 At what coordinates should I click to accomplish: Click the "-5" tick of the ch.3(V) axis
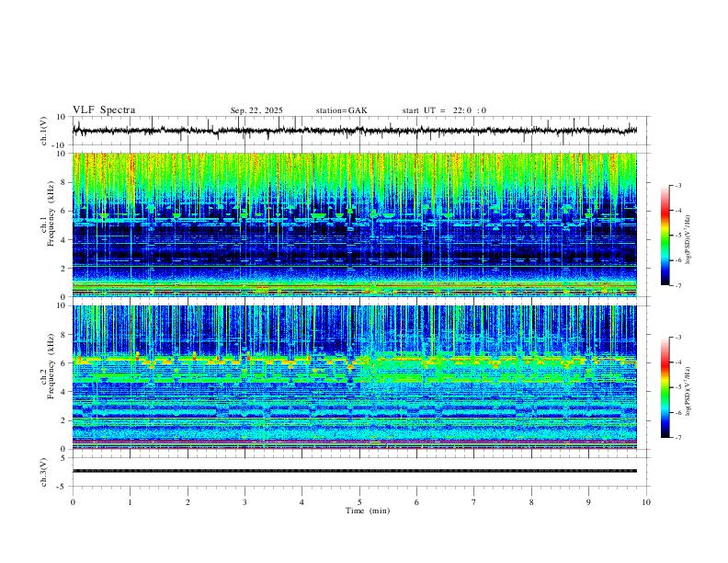click(x=62, y=487)
